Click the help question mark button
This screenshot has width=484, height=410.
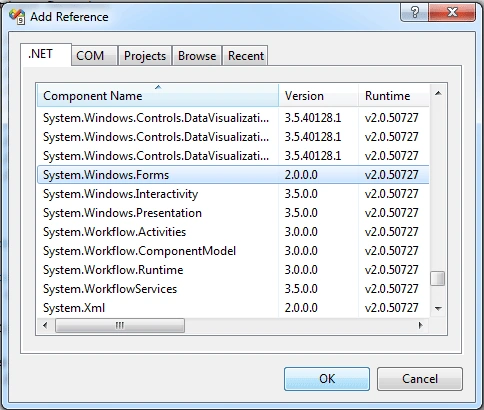pyautogui.click(x=414, y=13)
